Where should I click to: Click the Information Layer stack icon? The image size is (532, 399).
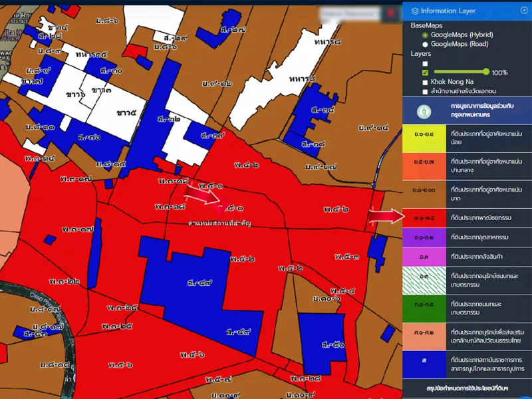(415, 11)
